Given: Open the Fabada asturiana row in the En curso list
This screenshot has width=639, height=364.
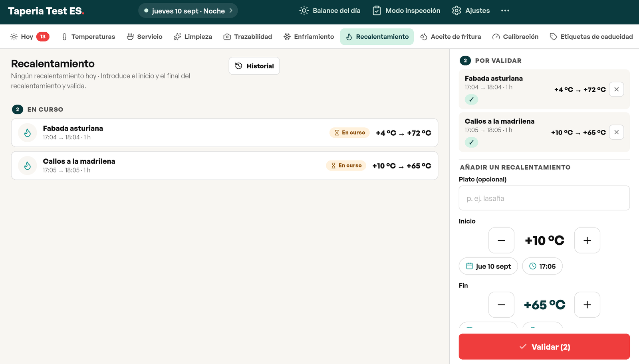Looking at the screenshot, I should [224, 133].
